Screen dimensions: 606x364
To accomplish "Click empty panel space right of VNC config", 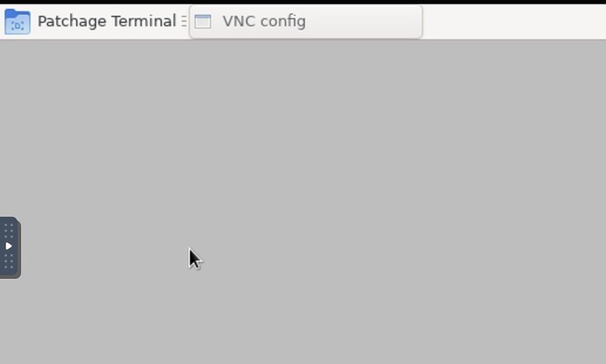I will point(514,22).
